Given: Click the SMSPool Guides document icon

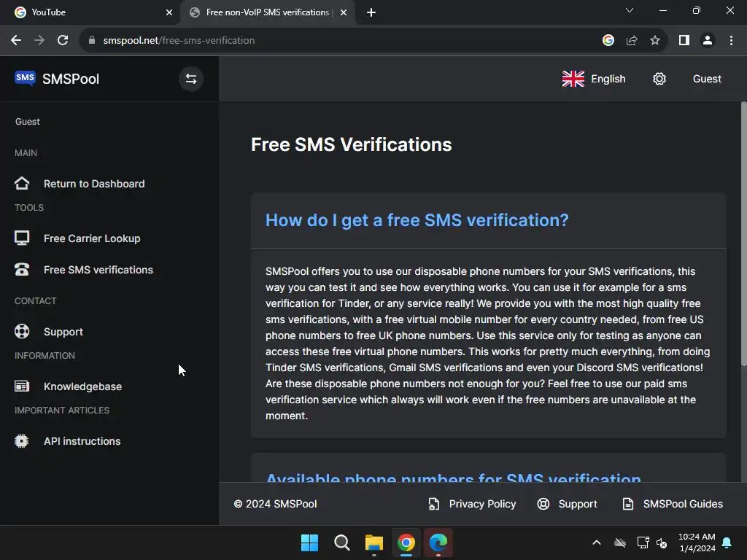Looking at the screenshot, I should pos(628,504).
